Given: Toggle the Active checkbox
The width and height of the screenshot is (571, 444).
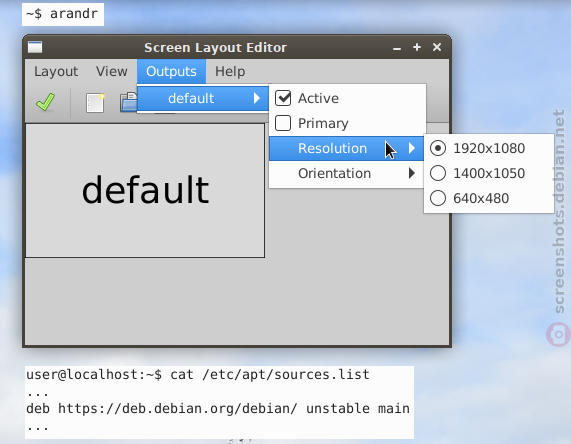Looking at the screenshot, I should (x=283, y=98).
